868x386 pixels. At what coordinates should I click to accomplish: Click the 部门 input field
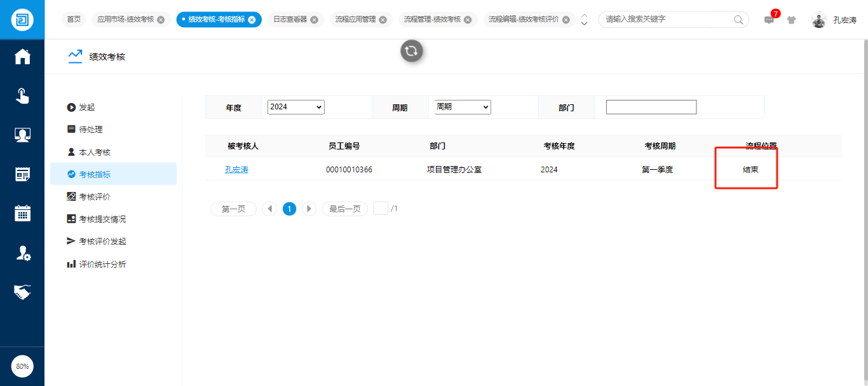[651, 107]
